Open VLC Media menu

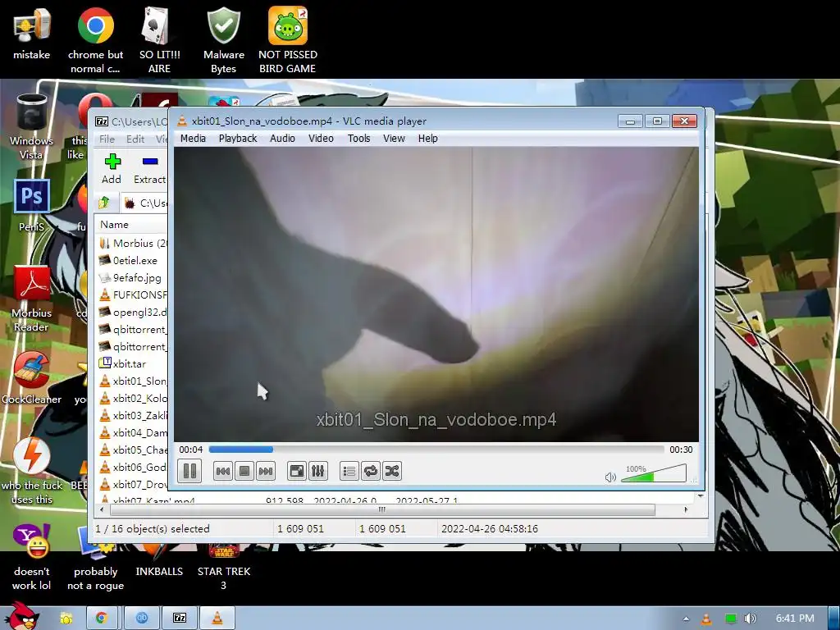click(x=193, y=138)
